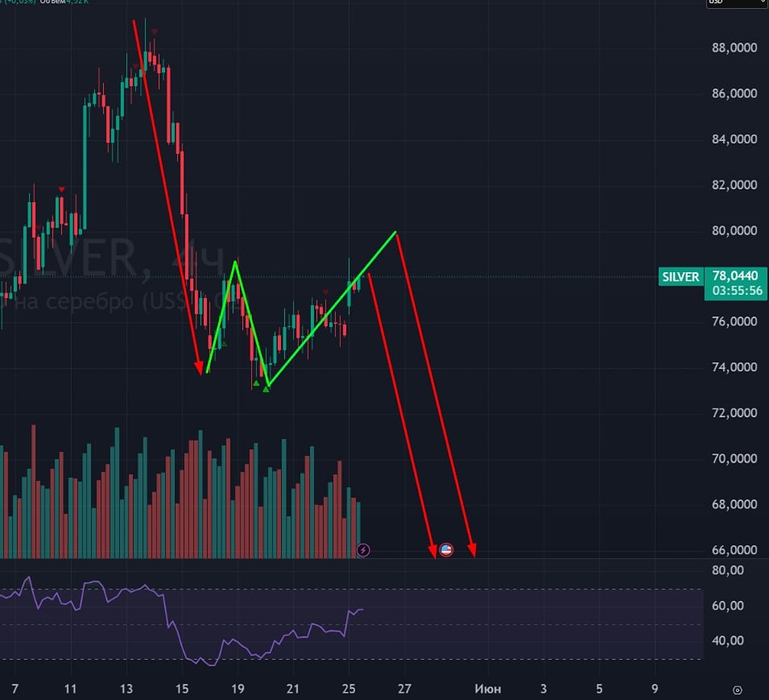Click the purple lightning event icon
This screenshot has width=769, height=700.
coord(363,550)
